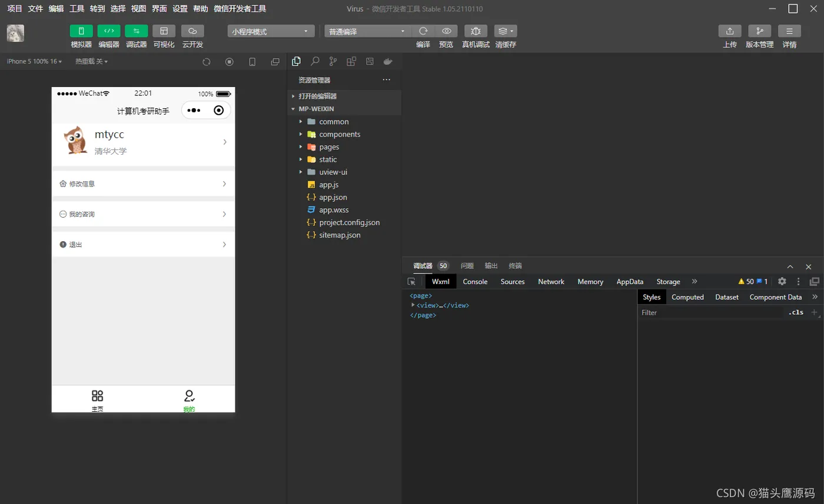Screen dimensions: 824x504
Task: Expand the static folder
Action: point(344,159)
